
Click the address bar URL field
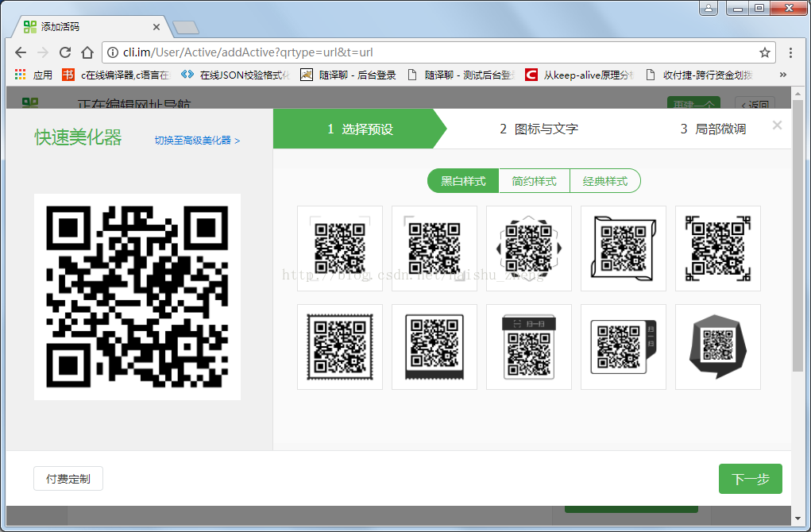point(438,52)
